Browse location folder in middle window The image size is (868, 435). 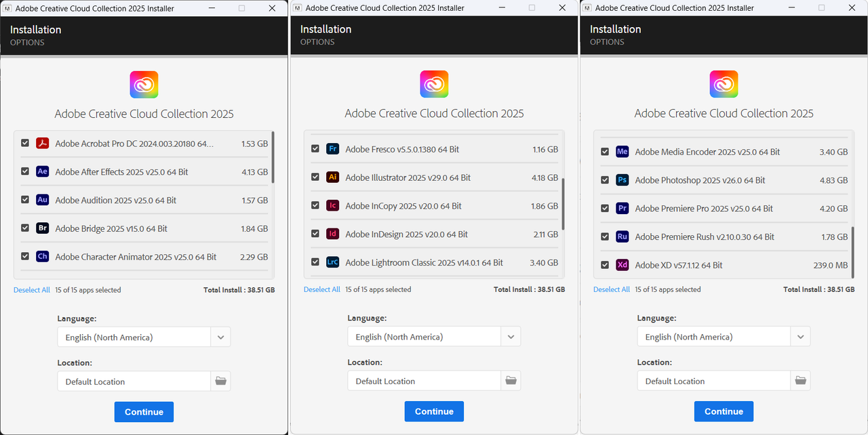pos(511,381)
